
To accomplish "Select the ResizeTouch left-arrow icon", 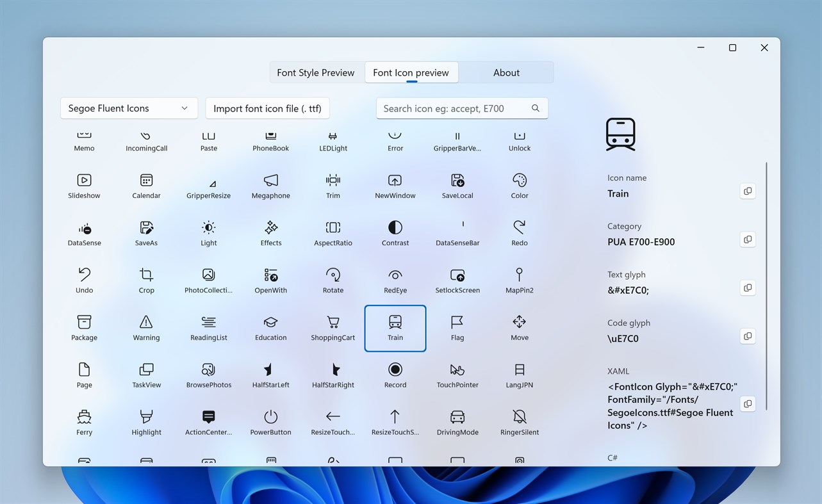I will [333, 423].
